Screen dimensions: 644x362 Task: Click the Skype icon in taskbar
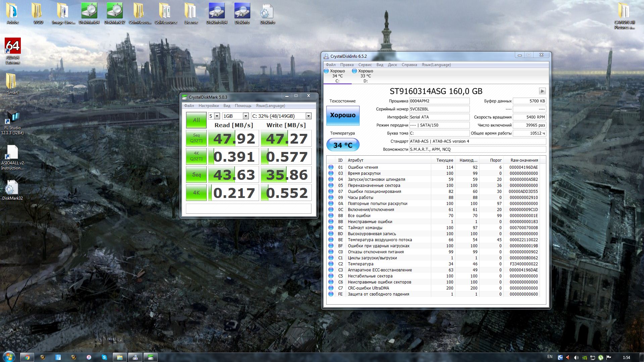[104, 357]
